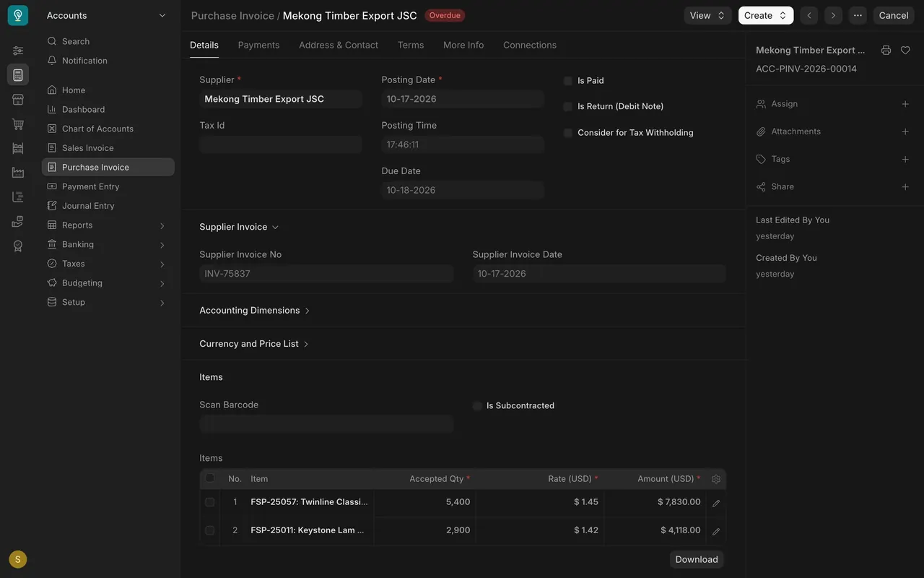This screenshot has height=578, width=924.
Task: Open Search in the sidebar
Action: (108, 41)
